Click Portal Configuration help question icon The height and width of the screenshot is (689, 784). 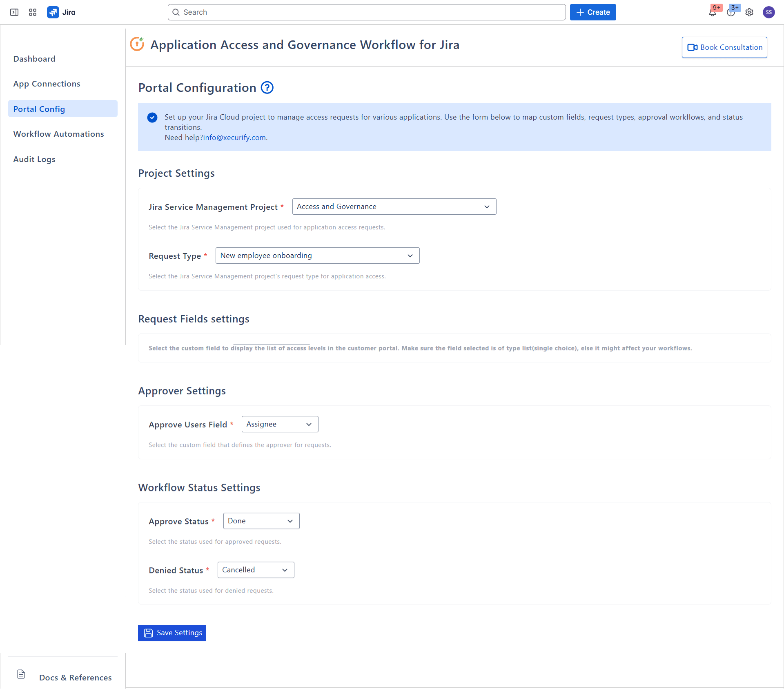pos(267,87)
